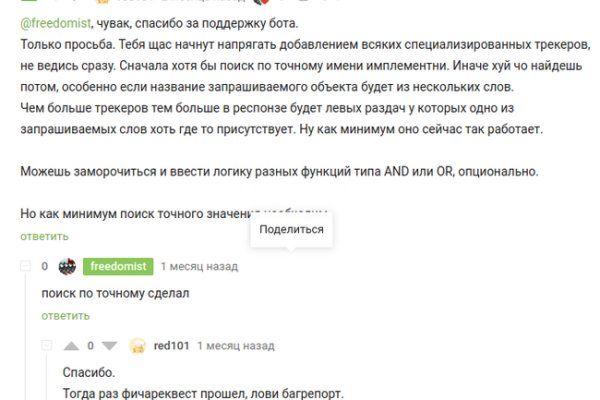Click the text 'поиск по точному сделал'
The height and width of the screenshot is (400, 600).
point(115,294)
